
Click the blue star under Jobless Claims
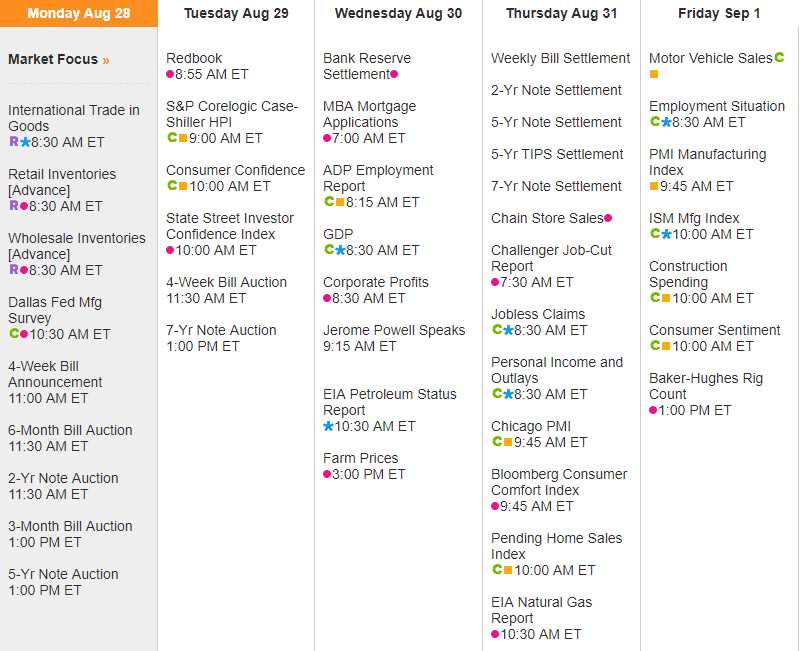click(x=508, y=330)
